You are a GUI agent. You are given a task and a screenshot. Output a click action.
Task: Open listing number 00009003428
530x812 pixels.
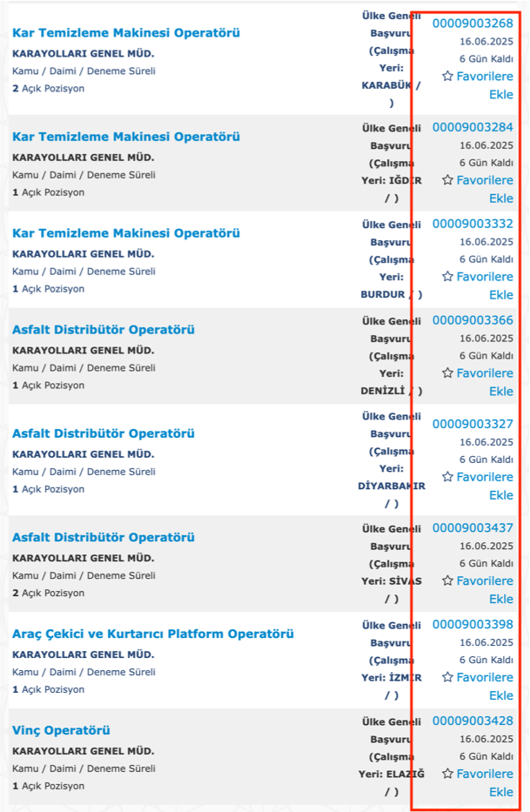[473, 721]
